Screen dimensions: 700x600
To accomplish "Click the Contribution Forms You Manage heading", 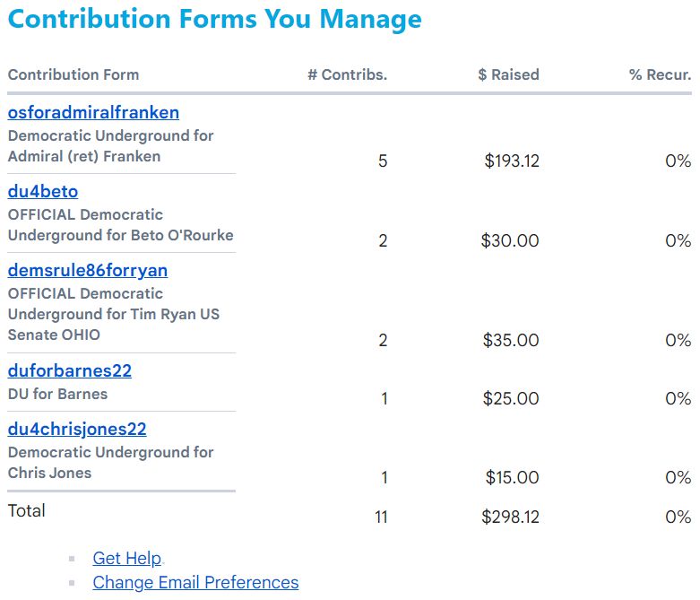I will (214, 20).
